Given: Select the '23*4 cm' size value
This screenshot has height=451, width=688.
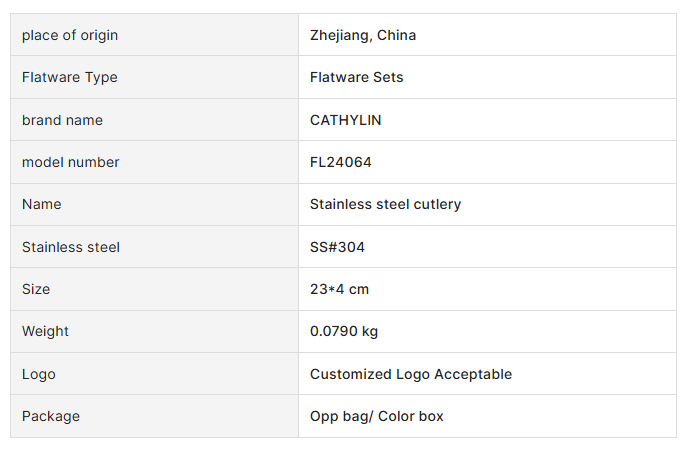Looking at the screenshot, I should pyautogui.click(x=340, y=289).
